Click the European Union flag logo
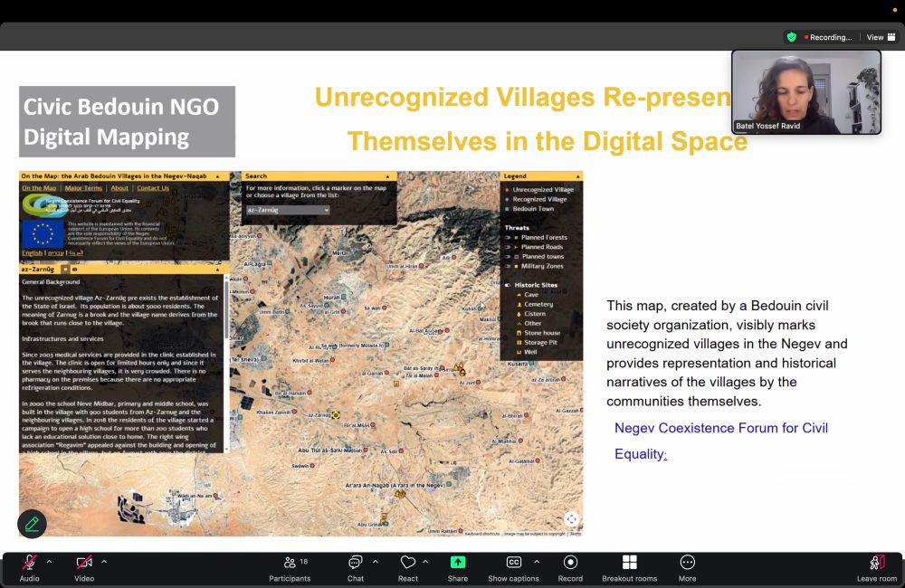The height and width of the screenshot is (588, 905). (43, 233)
